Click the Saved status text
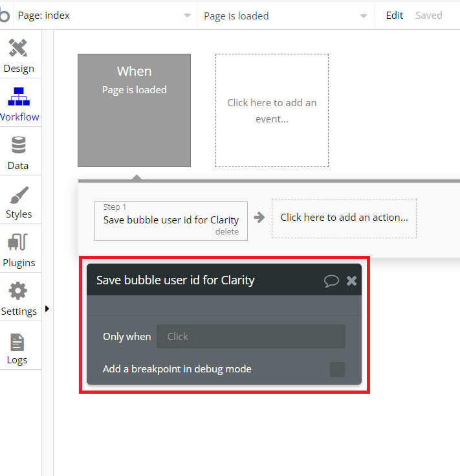The height and width of the screenshot is (476, 460). (429, 15)
